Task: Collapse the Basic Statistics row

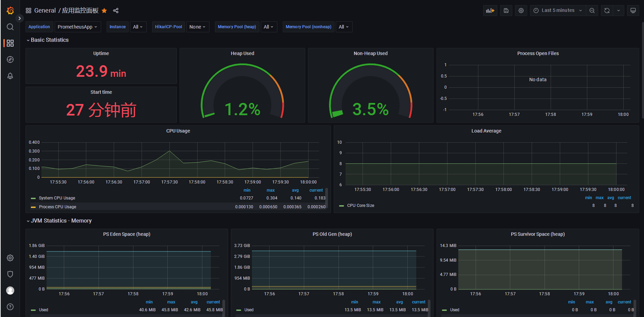Action: 48,40
